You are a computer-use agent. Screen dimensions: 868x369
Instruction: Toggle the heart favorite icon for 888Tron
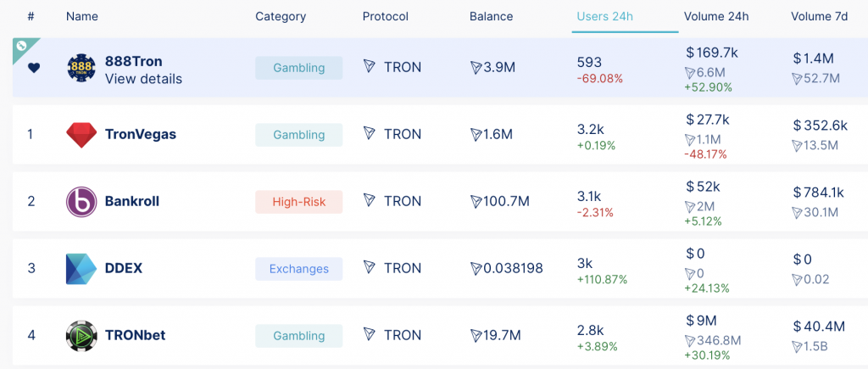click(x=33, y=68)
